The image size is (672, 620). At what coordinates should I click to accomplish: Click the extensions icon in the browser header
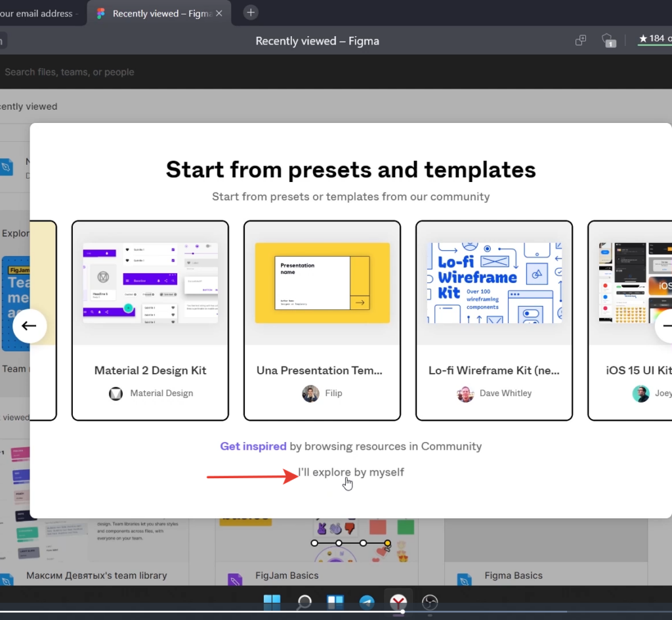pyautogui.click(x=581, y=40)
